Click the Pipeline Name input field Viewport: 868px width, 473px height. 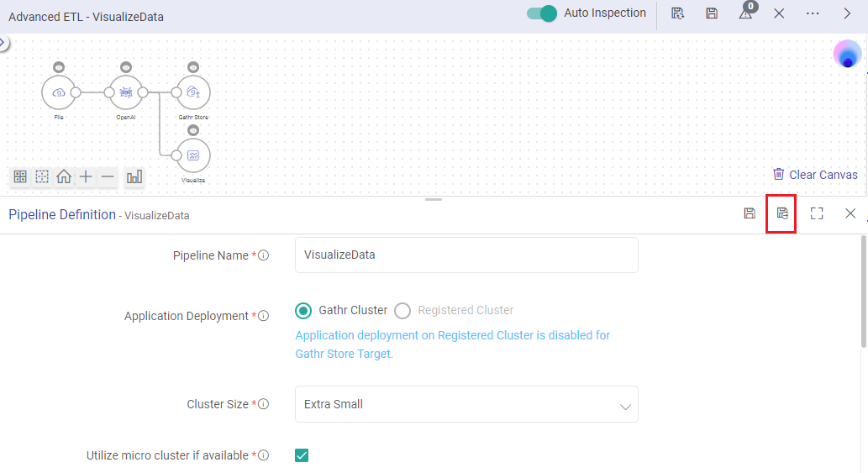(466, 255)
